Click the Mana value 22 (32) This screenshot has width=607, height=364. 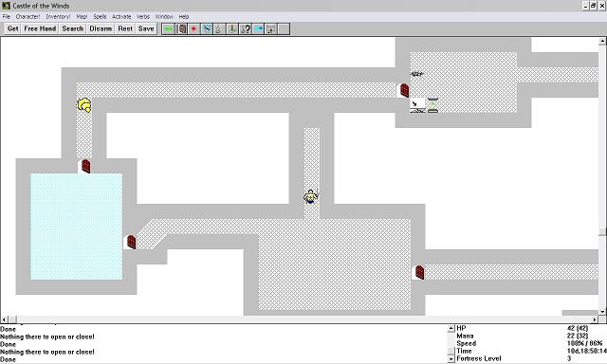(x=578, y=336)
